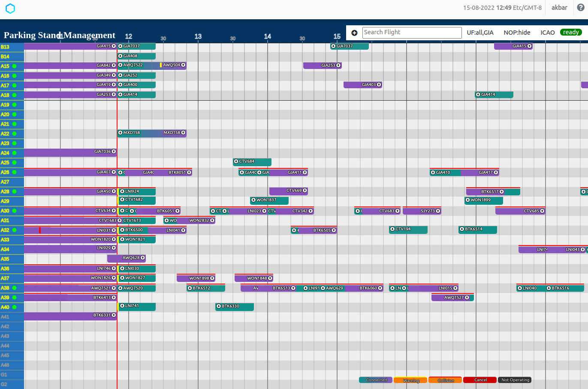The height and width of the screenshot is (389, 588).
Task: Click the Collision legend color swatch
Action: pos(445,380)
